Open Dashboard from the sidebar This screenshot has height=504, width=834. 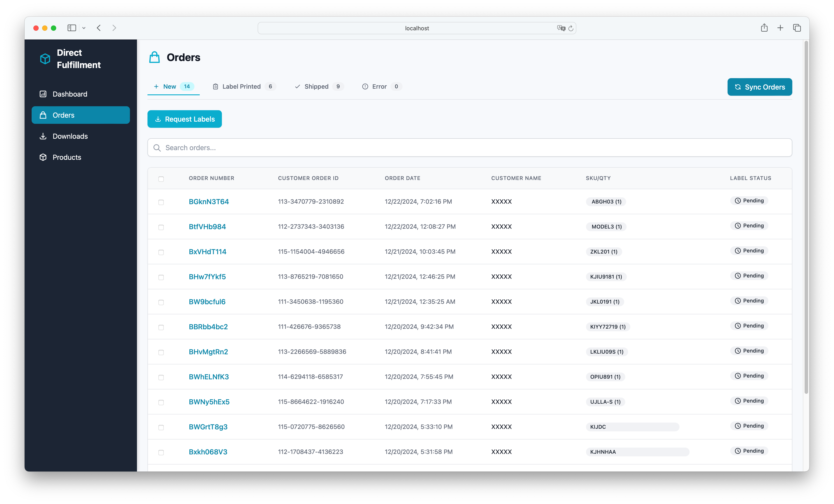tap(69, 94)
